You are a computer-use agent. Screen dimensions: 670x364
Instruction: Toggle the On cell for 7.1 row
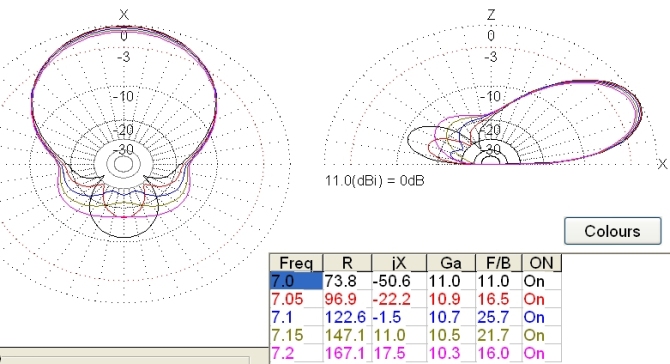pyautogui.click(x=542, y=317)
